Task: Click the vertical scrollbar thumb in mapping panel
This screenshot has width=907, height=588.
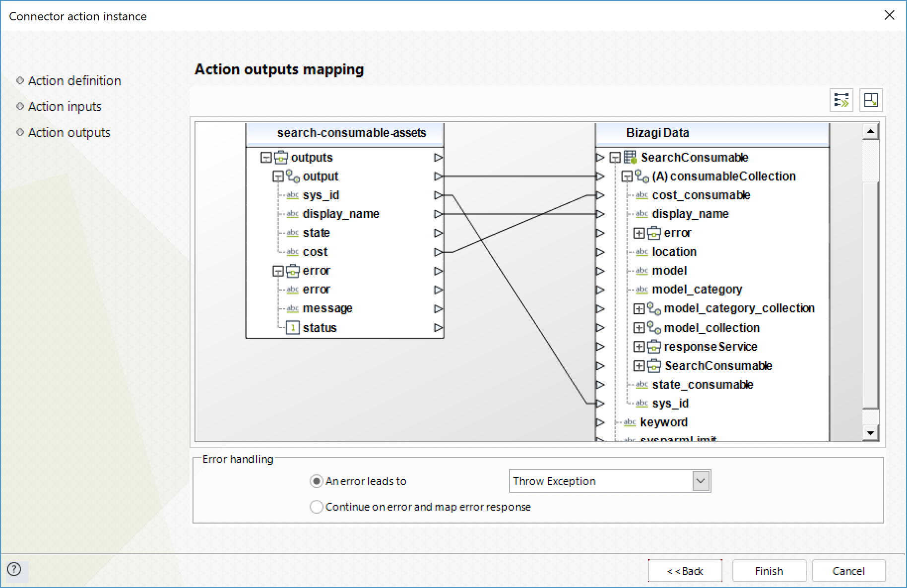Action: coord(871,295)
